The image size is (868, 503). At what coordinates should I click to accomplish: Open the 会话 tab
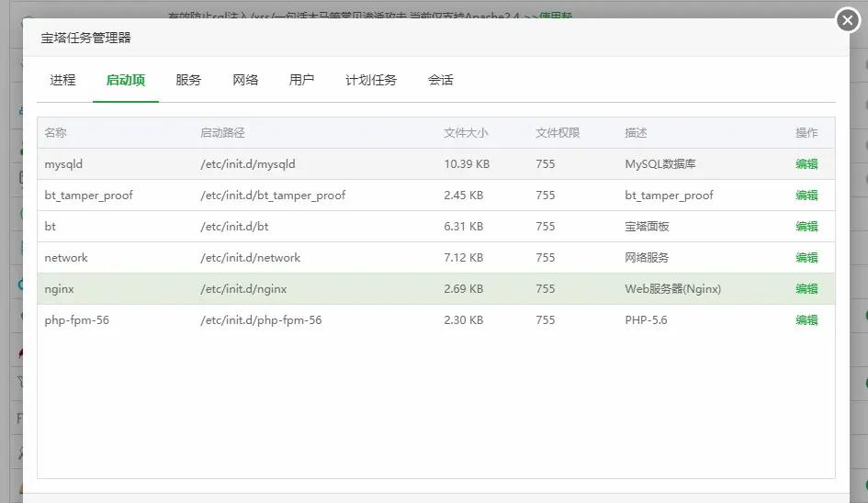tap(441, 80)
